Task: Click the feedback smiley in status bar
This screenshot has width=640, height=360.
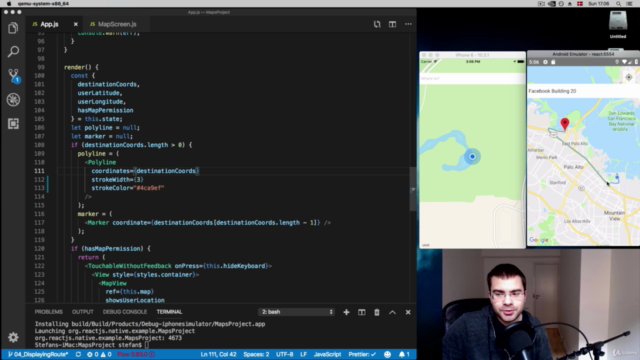Action: coord(387,354)
